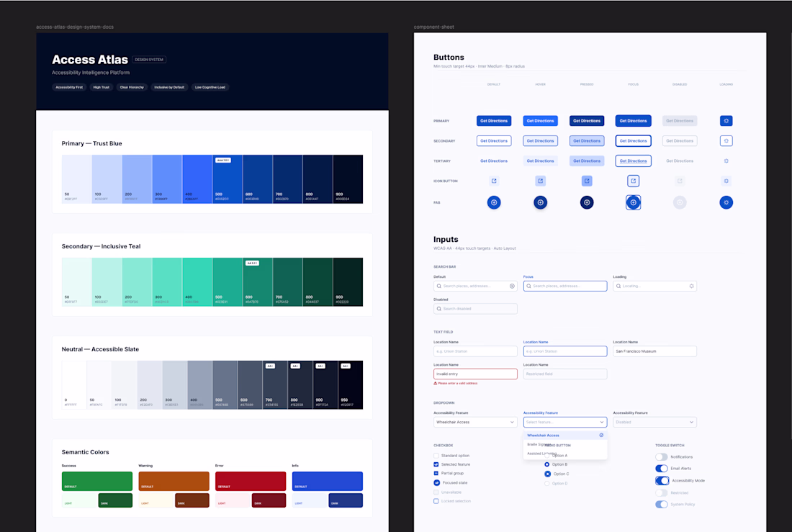Image resolution: width=792 pixels, height=532 pixels.
Task: Click Secondary Default Get Directions button
Action: pos(494,141)
